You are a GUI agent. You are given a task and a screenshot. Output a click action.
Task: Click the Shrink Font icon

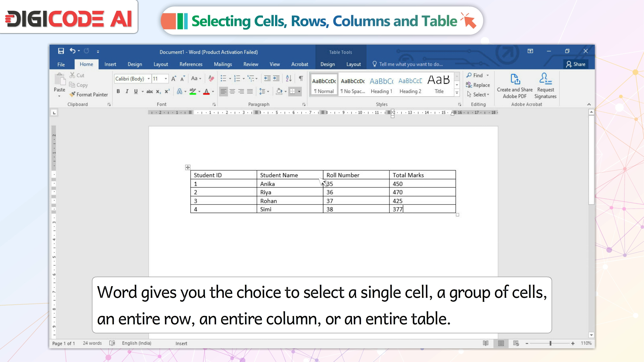pyautogui.click(x=182, y=79)
